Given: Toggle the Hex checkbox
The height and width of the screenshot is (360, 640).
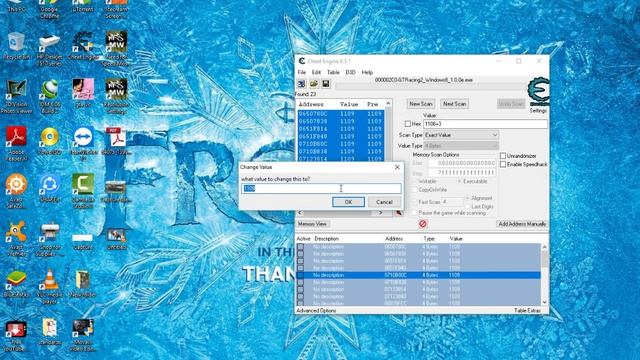Looking at the screenshot, I should pos(408,124).
